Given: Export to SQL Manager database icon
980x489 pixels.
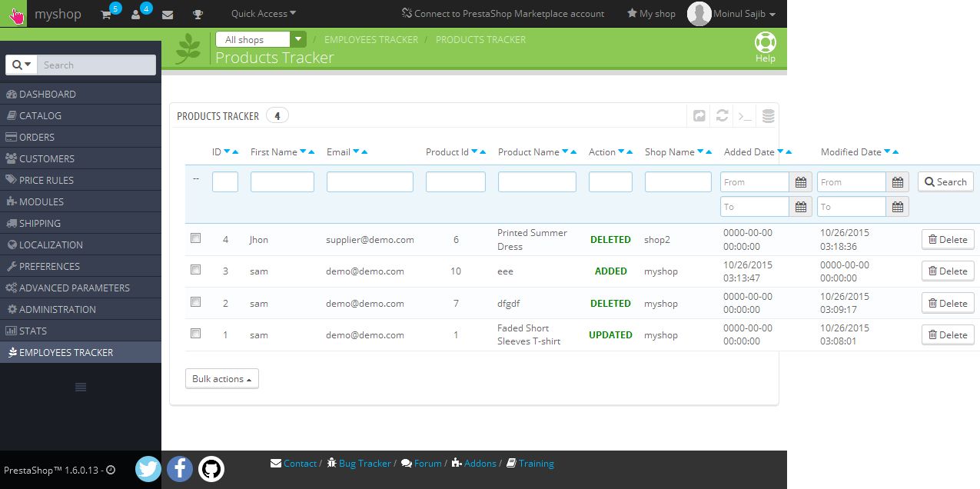Looking at the screenshot, I should pos(768,116).
